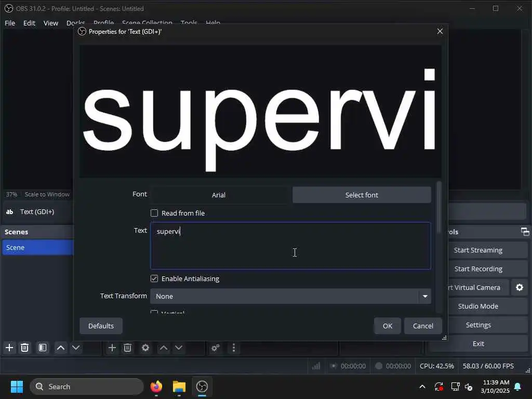Click inside the Text input box

[x=290, y=246]
